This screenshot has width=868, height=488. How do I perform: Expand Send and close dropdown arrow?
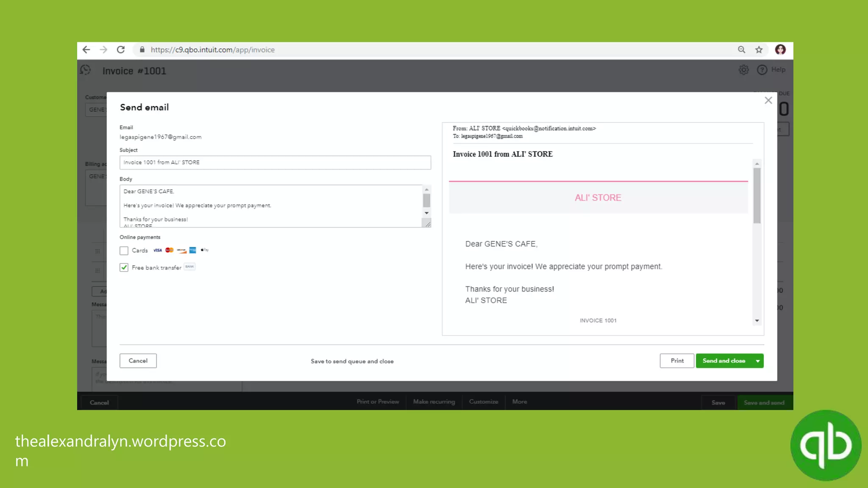point(757,361)
